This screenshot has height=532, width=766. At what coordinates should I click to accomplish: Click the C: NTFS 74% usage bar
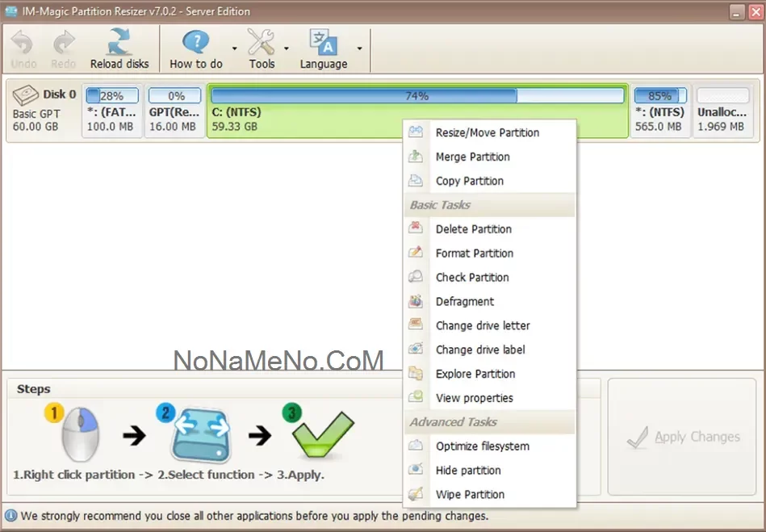click(417, 96)
